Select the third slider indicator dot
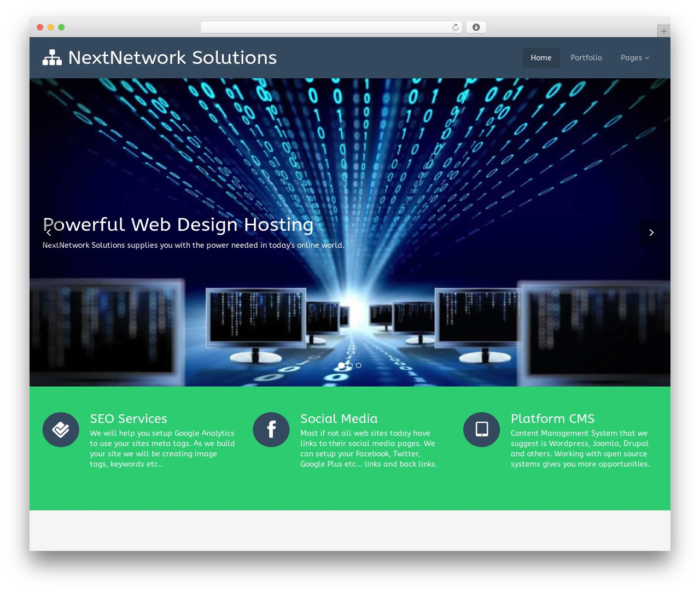The image size is (700, 593). point(359,365)
